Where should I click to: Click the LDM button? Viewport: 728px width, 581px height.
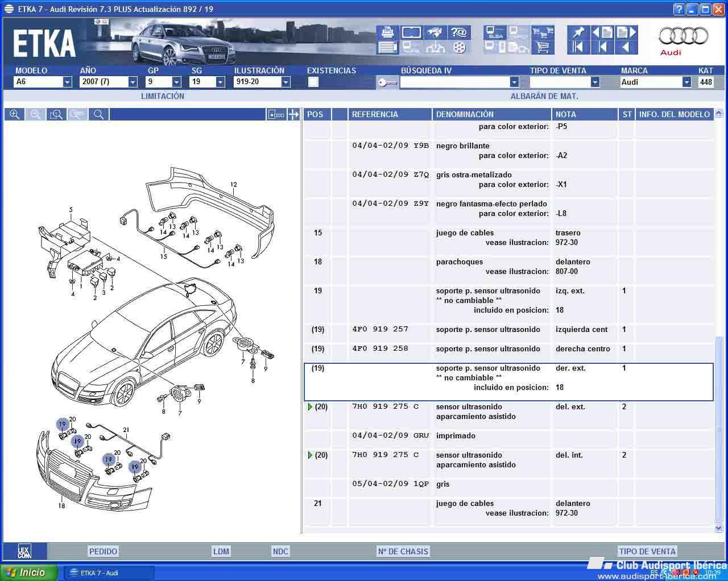click(x=221, y=551)
